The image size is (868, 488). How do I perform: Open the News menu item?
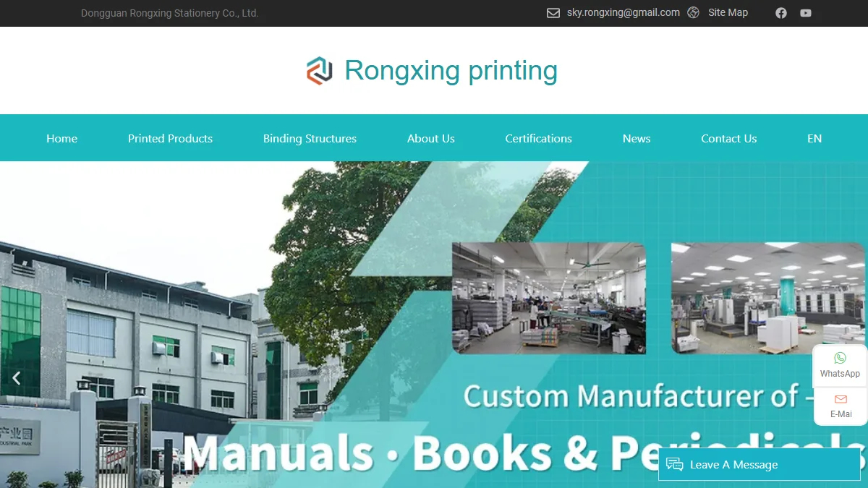pyautogui.click(x=637, y=138)
